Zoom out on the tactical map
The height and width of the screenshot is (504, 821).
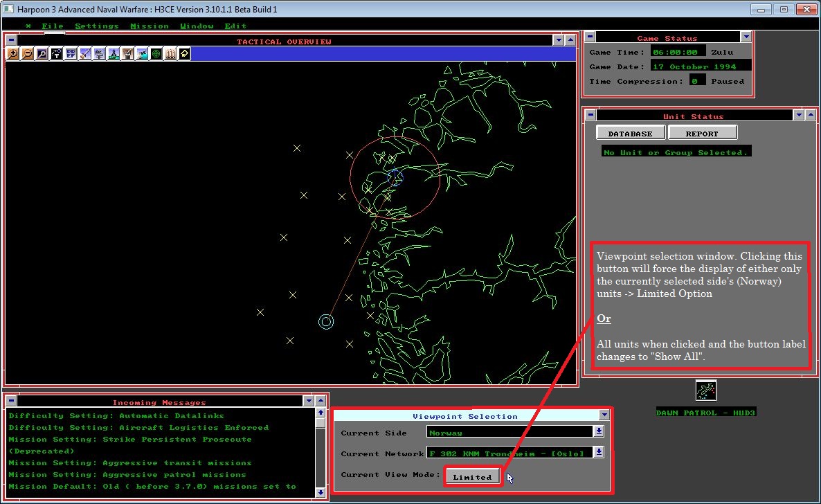tap(27, 53)
